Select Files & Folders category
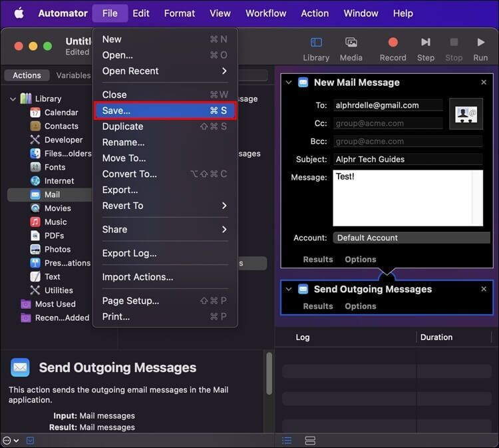 tap(61, 154)
